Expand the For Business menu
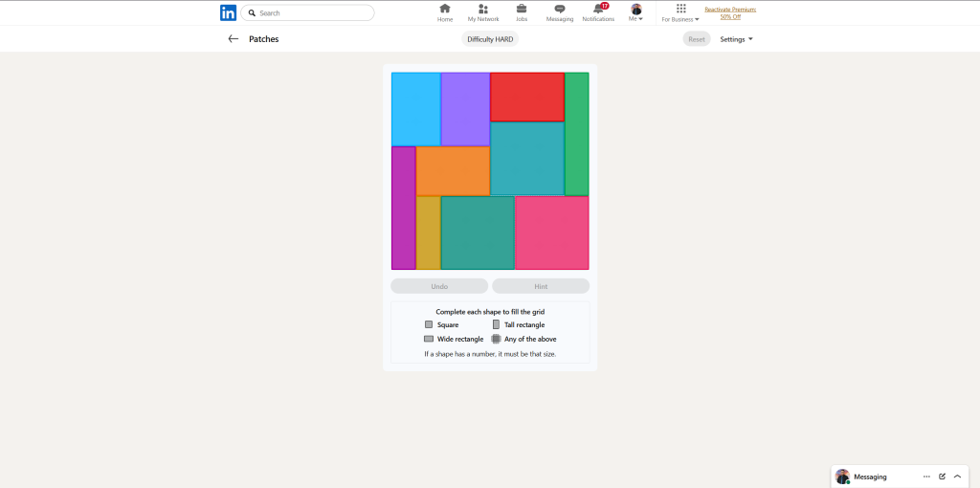This screenshot has width=980, height=488. (x=680, y=12)
